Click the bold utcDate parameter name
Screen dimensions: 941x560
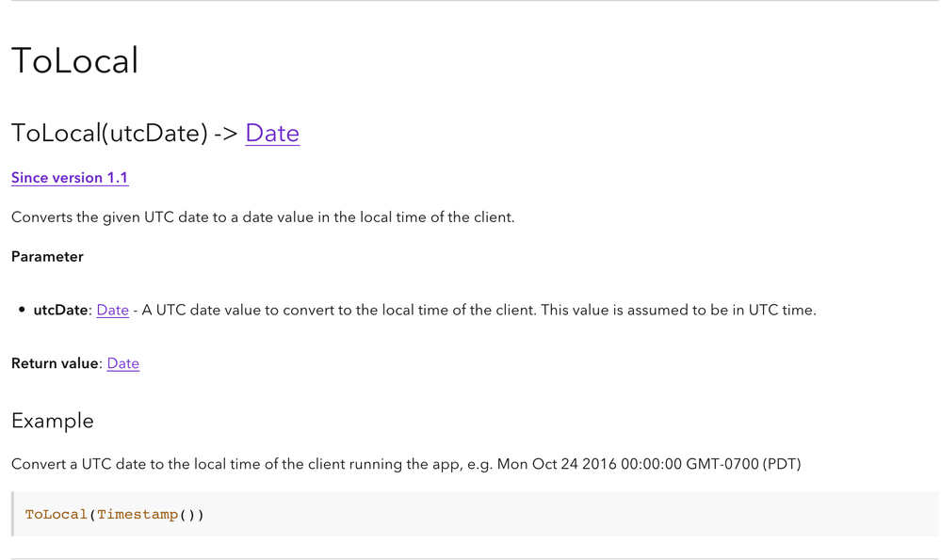point(60,310)
